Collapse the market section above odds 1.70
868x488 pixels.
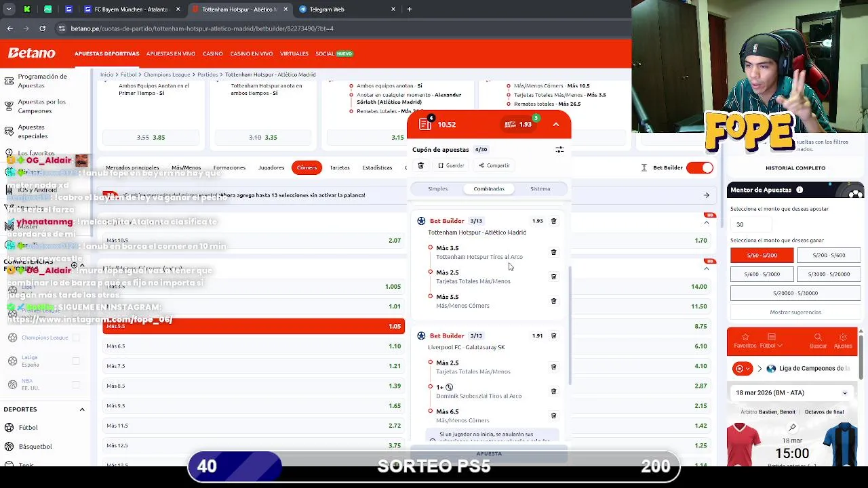click(x=707, y=223)
